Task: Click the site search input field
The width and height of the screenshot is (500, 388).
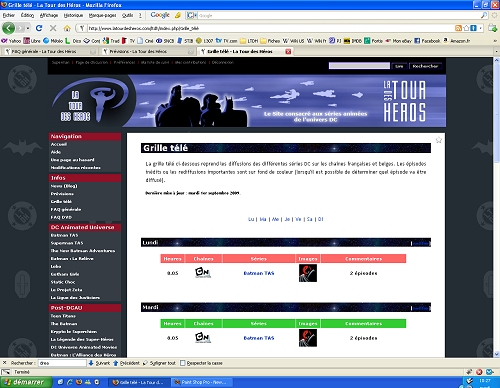Action: pos(359,66)
